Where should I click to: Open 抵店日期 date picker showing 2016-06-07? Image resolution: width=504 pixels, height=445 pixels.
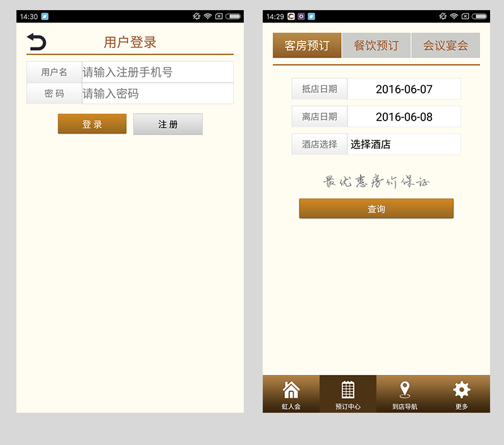[x=404, y=89]
